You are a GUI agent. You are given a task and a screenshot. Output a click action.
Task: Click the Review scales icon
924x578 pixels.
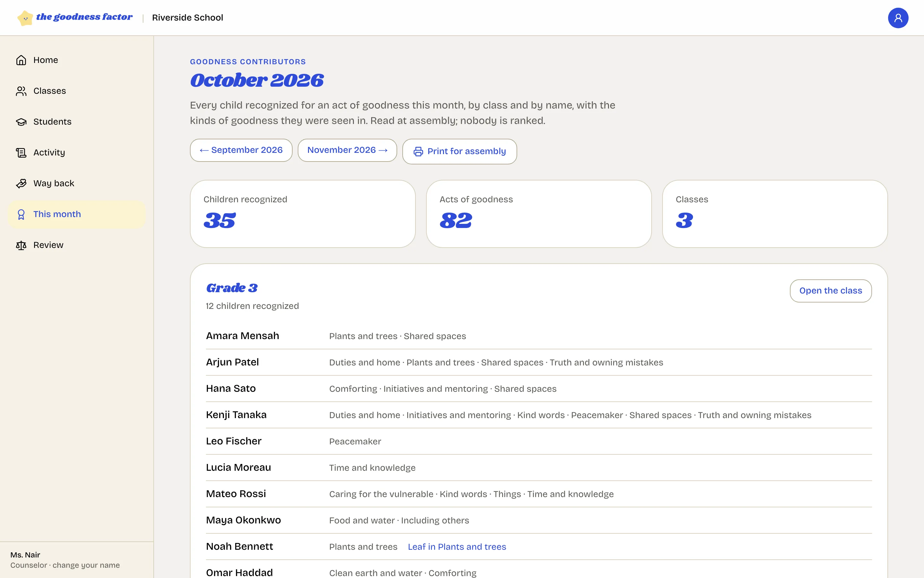coord(21,245)
